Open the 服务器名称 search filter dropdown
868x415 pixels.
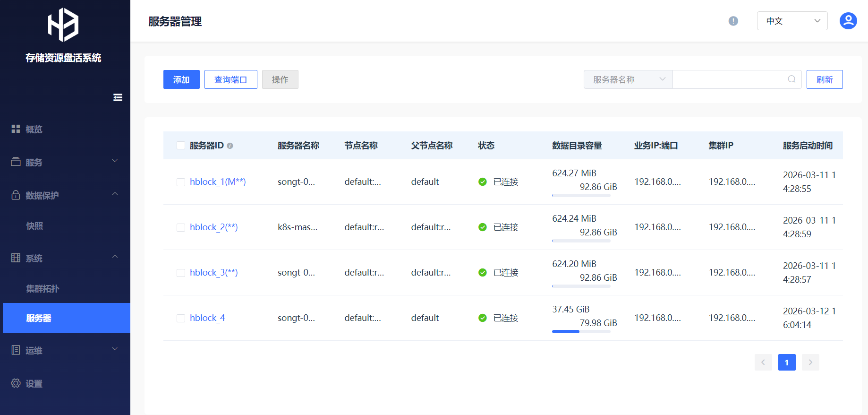(x=628, y=79)
